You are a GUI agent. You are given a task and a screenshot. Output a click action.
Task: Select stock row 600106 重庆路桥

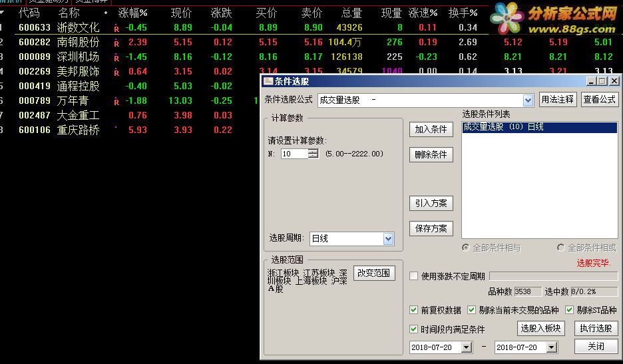129,130
